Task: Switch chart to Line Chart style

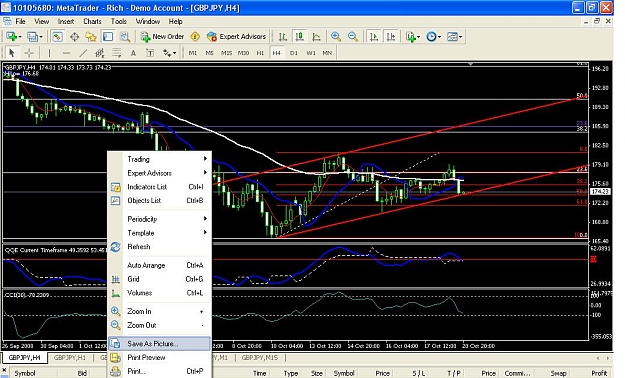Action: click(x=316, y=37)
